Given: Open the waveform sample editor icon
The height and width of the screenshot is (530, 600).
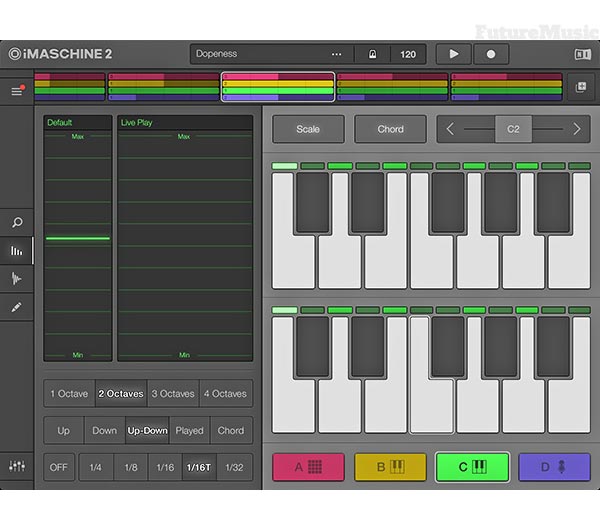Looking at the screenshot, I should click(16, 279).
